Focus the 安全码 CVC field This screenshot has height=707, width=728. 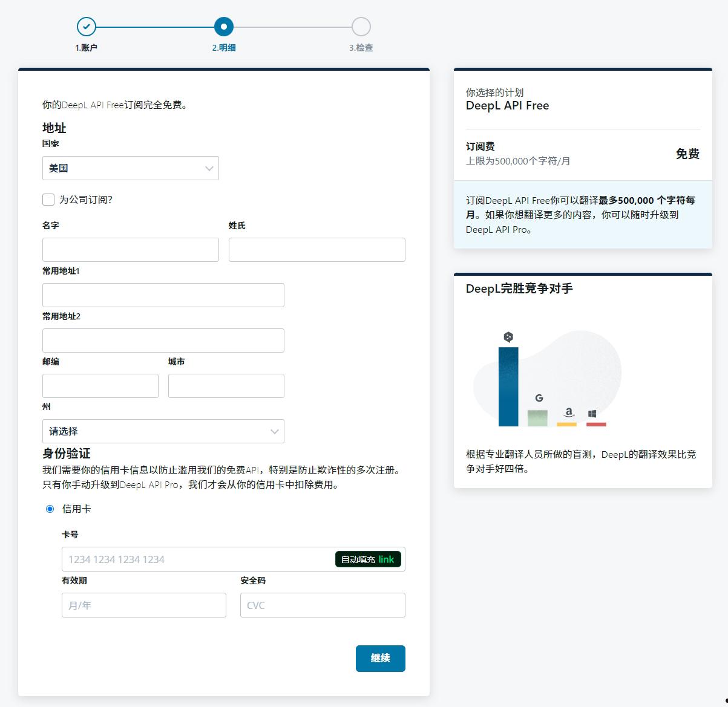point(323,605)
